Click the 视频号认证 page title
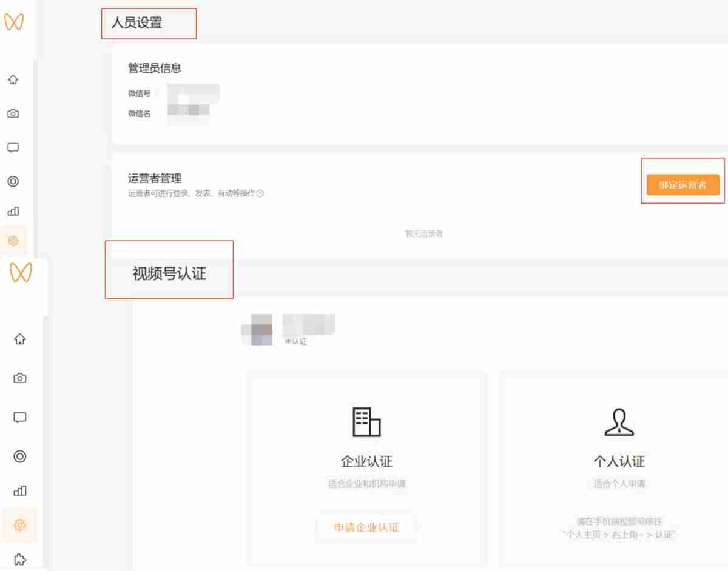This screenshot has width=728, height=571. (169, 274)
